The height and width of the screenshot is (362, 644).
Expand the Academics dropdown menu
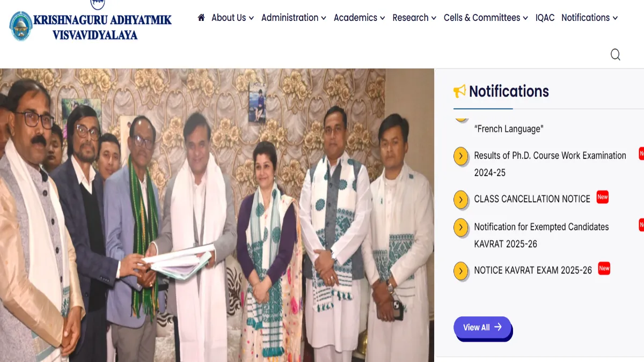click(359, 18)
